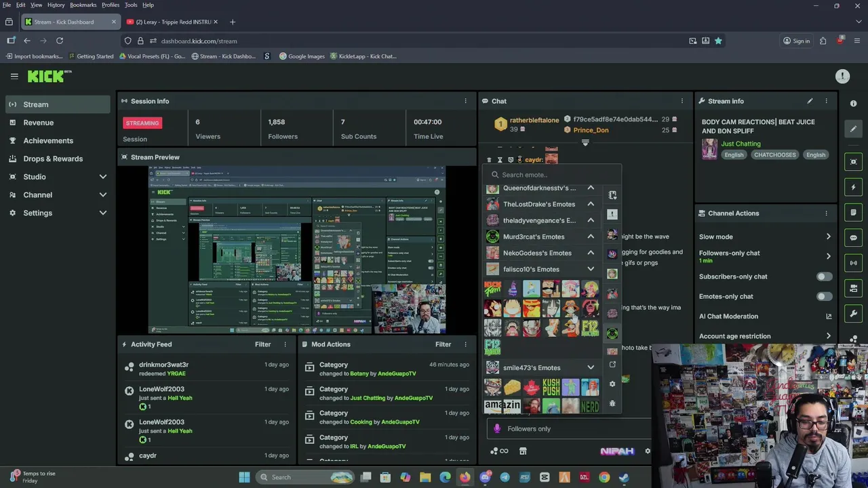Expand TheLostDrake's Emotes group
868x488 pixels.
tap(591, 204)
